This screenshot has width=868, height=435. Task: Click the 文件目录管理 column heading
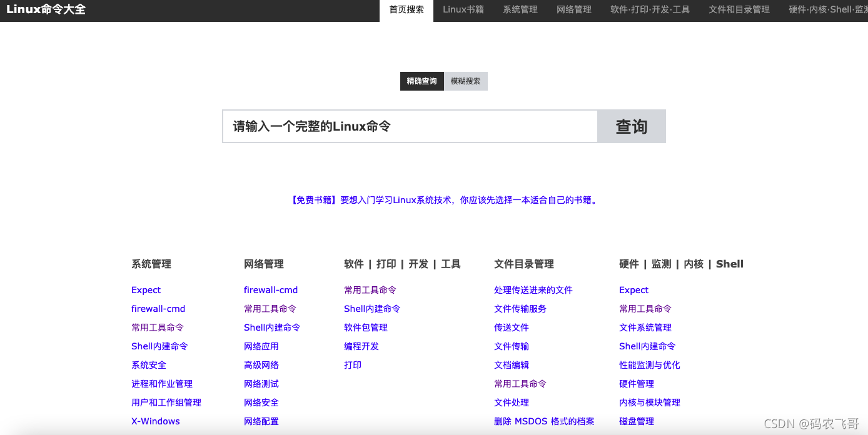(x=524, y=264)
